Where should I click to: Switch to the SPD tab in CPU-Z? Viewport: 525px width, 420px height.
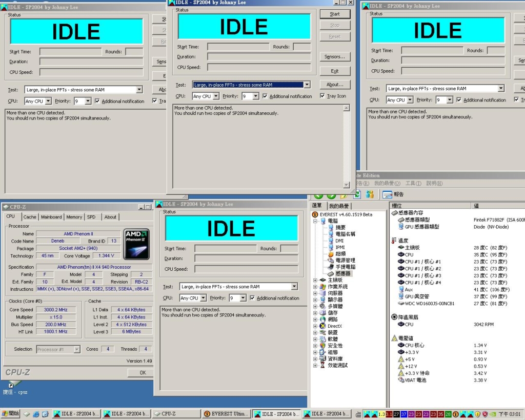coord(91,217)
